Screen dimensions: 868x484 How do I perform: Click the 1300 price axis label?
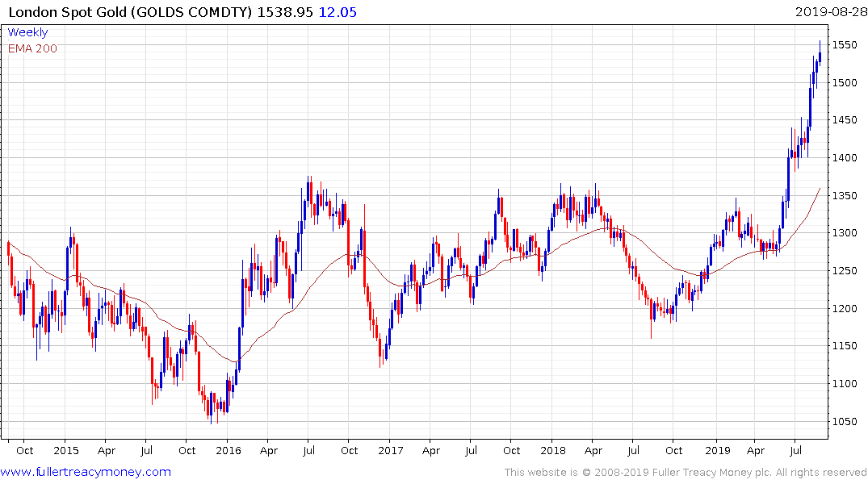(x=845, y=233)
